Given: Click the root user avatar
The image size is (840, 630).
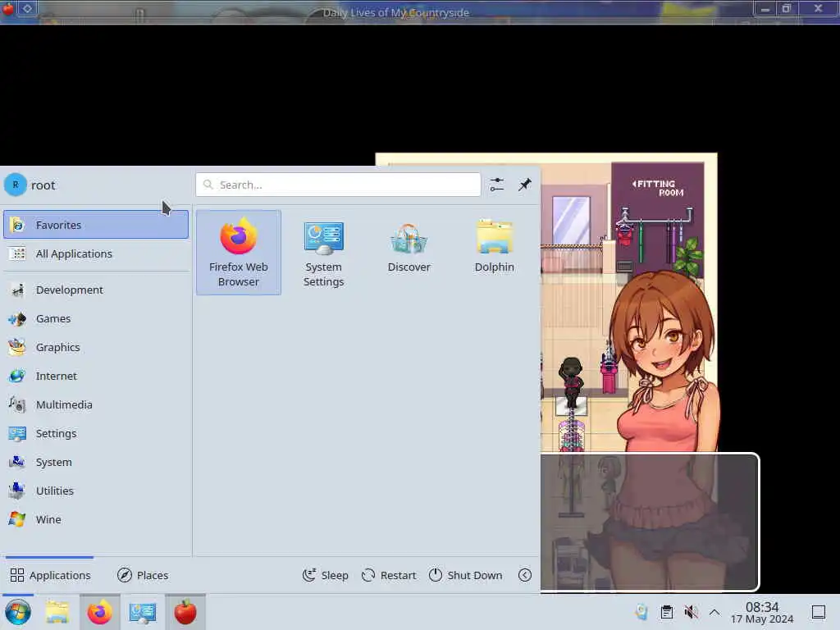Looking at the screenshot, I should (x=16, y=185).
